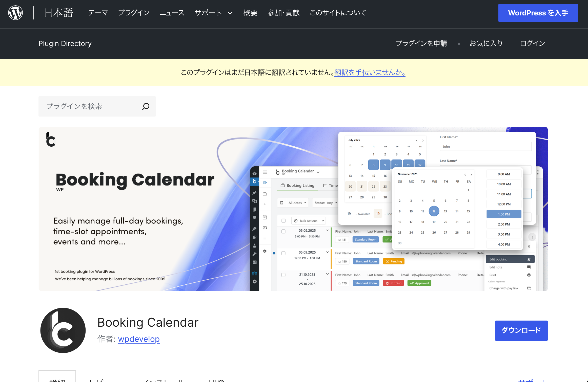Click Edit note icon in banner menu
588x382 pixels.
coord(529,267)
